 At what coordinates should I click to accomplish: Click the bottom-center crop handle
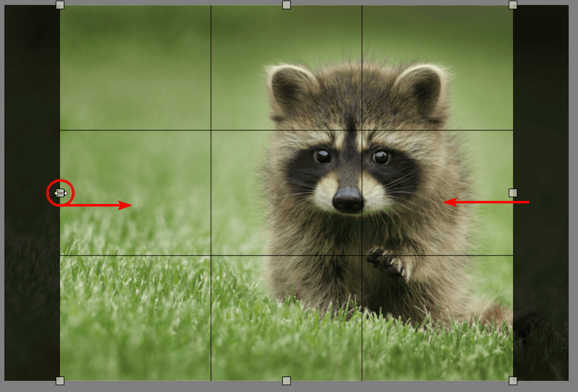pyautogui.click(x=287, y=380)
